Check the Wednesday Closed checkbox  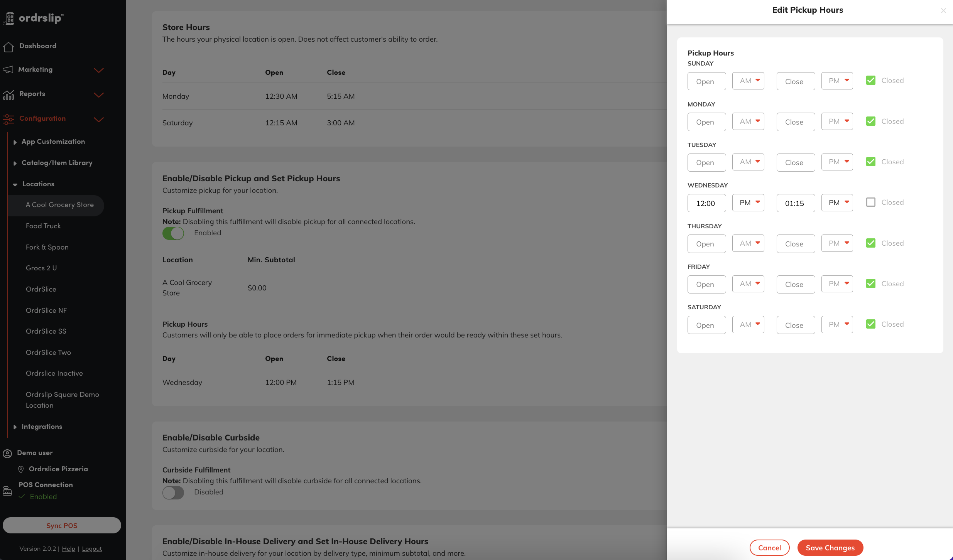870,202
